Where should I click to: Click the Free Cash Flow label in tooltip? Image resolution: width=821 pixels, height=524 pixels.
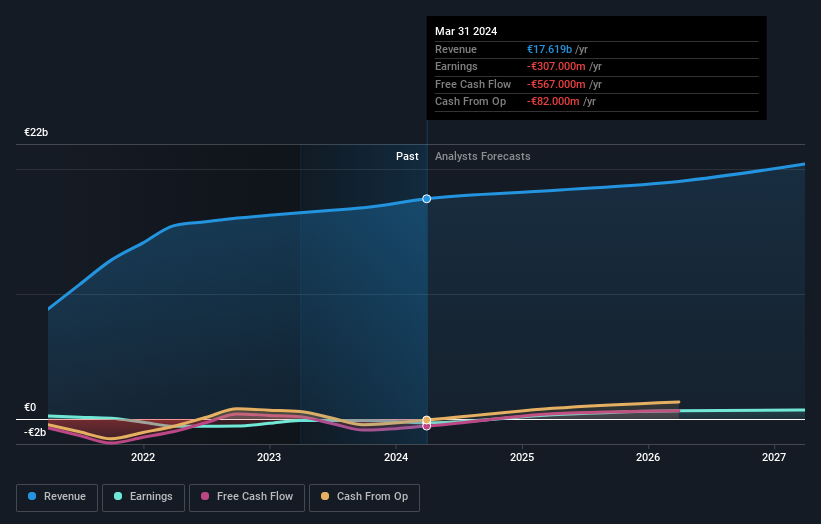pos(473,84)
